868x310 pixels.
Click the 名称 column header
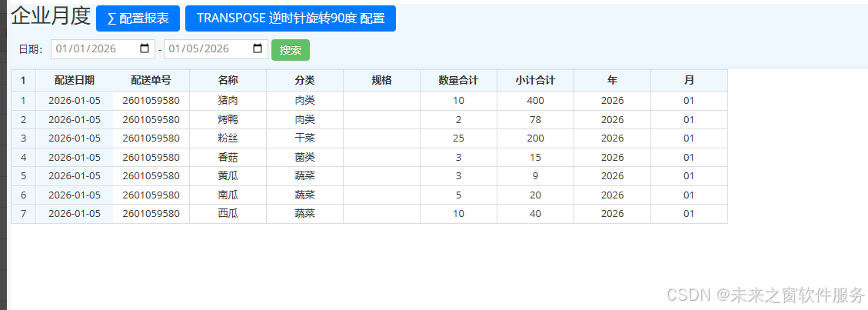click(228, 80)
